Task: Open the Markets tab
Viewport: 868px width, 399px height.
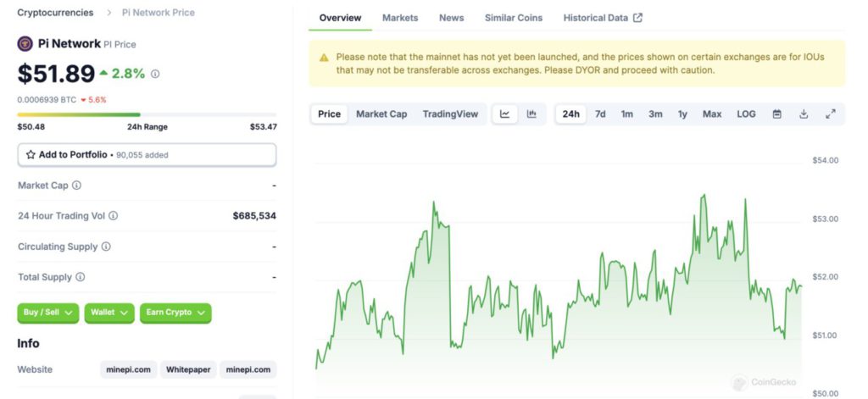Action: click(x=400, y=18)
